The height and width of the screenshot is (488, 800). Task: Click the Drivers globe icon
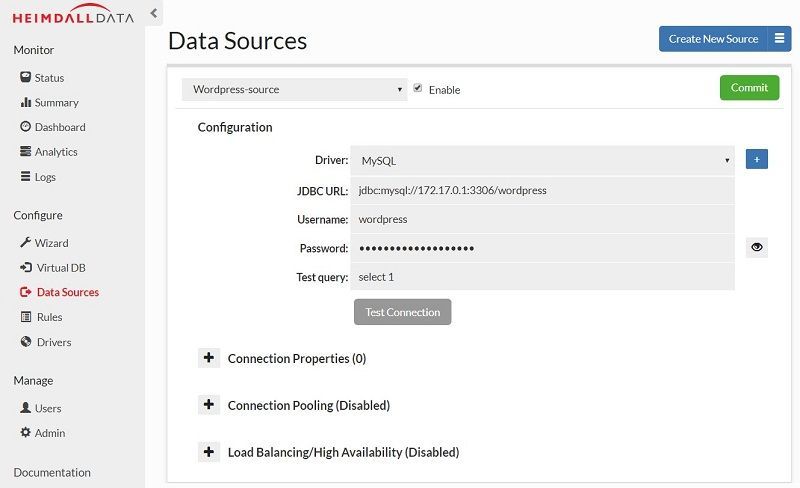pos(26,342)
